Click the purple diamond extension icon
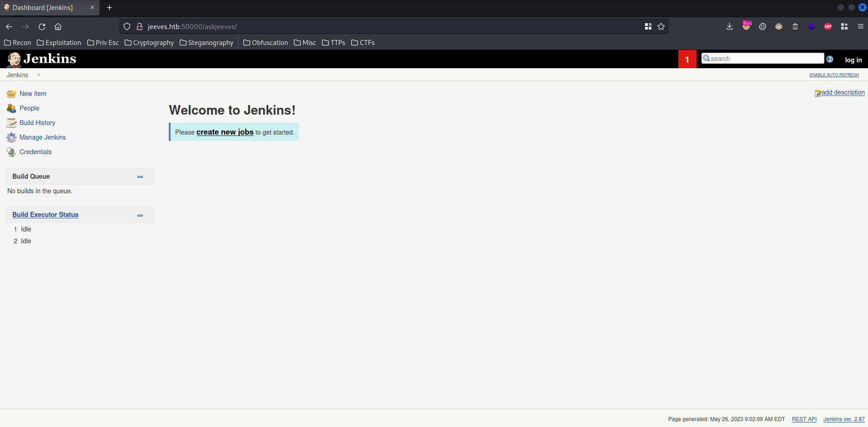868x427 pixels. [x=812, y=26]
